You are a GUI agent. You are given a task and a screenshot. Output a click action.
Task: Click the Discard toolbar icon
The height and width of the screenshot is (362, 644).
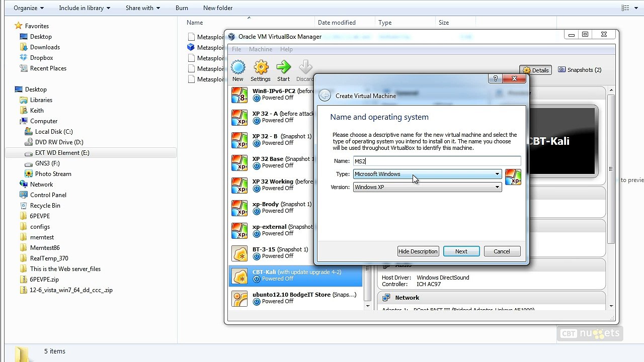pyautogui.click(x=305, y=71)
